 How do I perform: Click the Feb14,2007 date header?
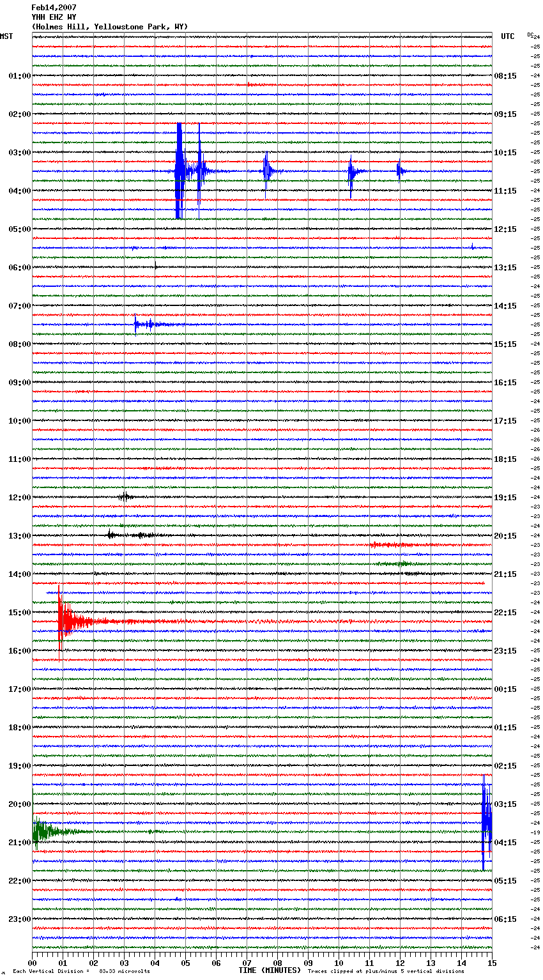click(x=54, y=8)
